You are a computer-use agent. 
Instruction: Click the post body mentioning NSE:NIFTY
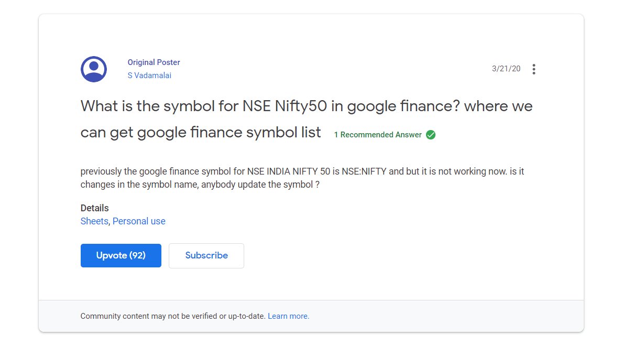pos(302,178)
